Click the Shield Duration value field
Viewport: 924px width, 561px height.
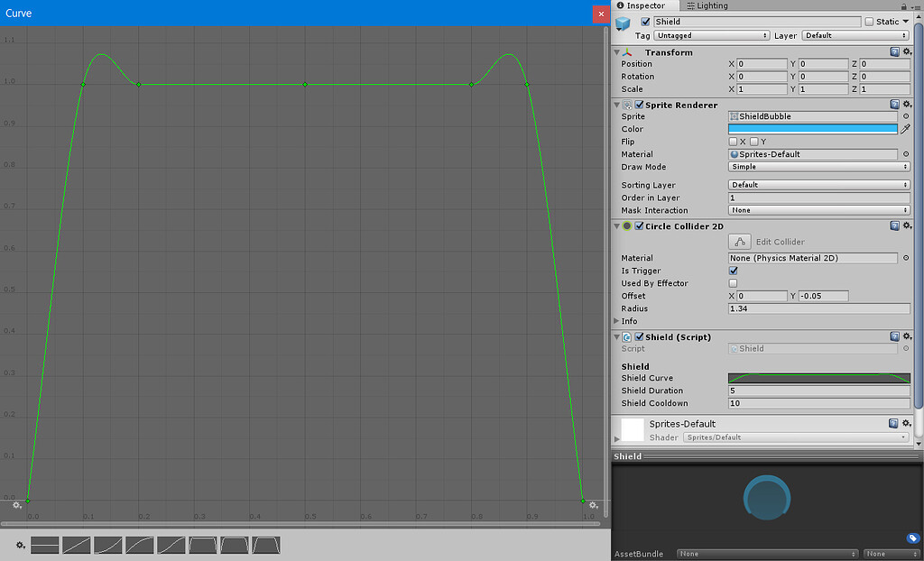point(817,391)
